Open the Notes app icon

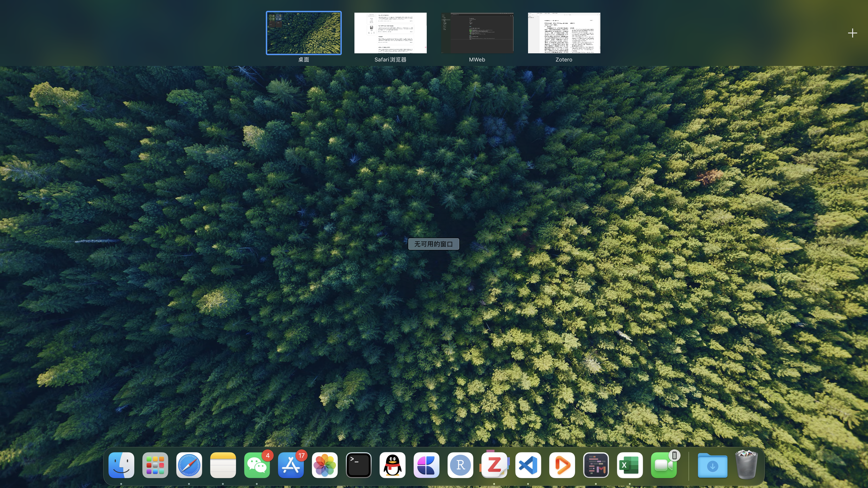coord(223,465)
